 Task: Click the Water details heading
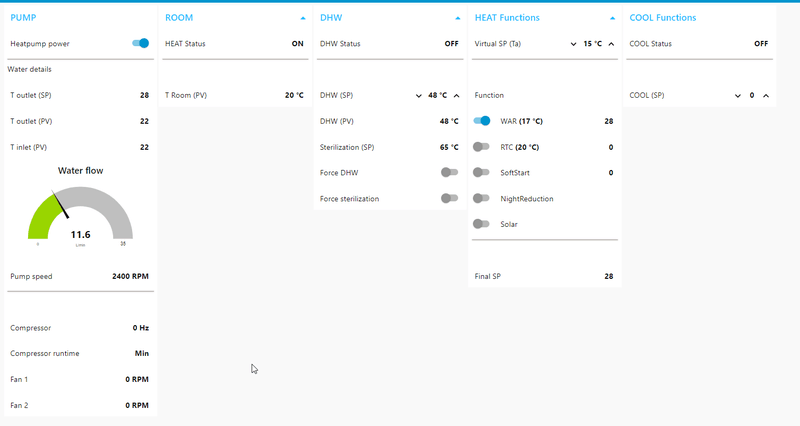(x=29, y=69)
